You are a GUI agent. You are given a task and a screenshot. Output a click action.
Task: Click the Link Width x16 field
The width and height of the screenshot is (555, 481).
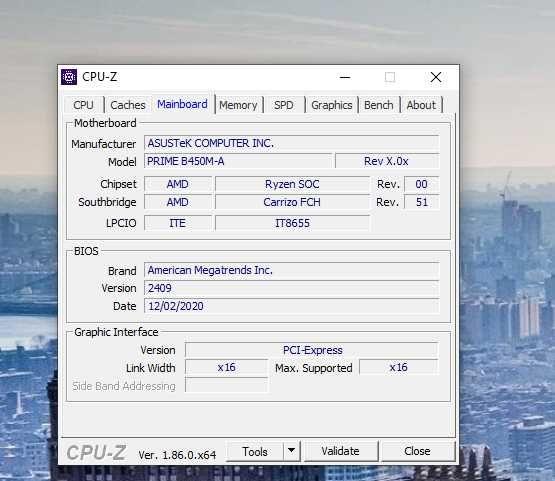[227, 367]
